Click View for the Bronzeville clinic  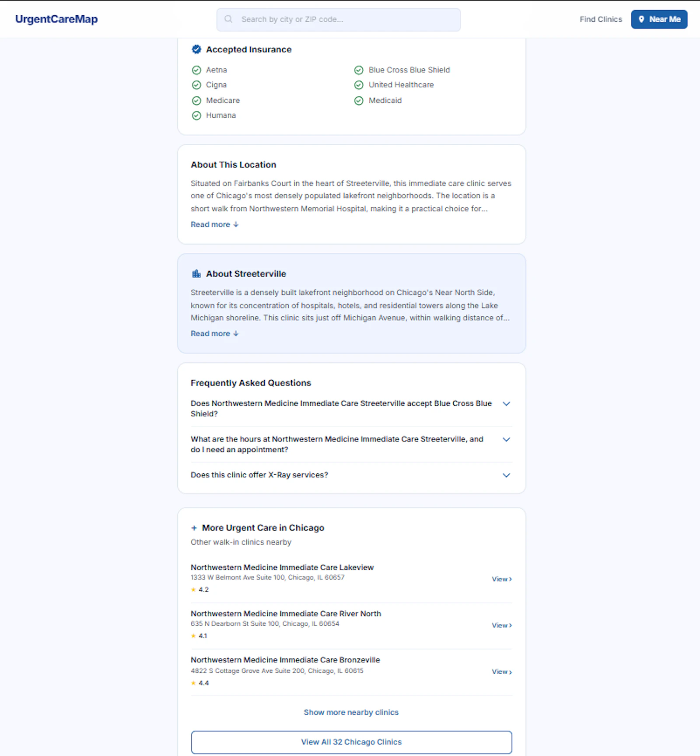point(502,672)
